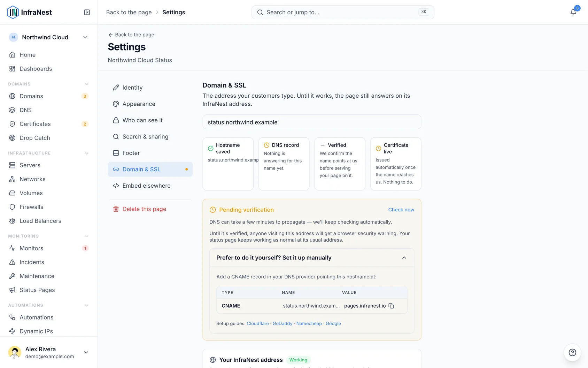Open Firewalls
This screenshot has width=588, height=368.
coord(49,207)
